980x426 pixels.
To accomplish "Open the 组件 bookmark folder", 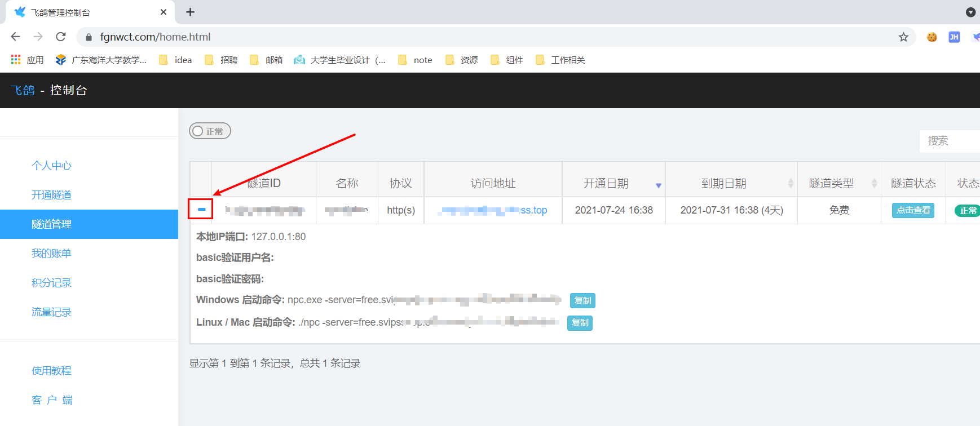I will coord(507,60).
